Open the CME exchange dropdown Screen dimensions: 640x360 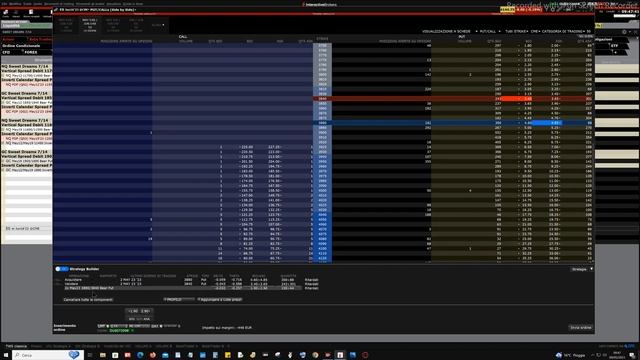pos(535,31)
